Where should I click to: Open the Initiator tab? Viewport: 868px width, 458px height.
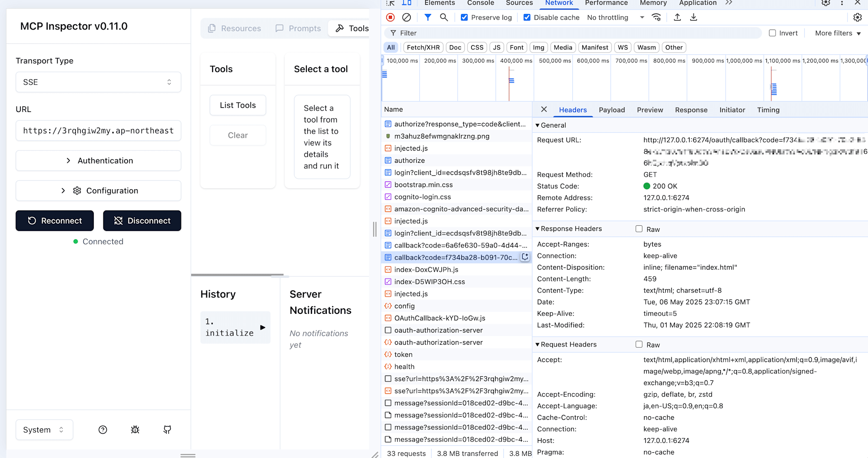[x=732, y=110]
